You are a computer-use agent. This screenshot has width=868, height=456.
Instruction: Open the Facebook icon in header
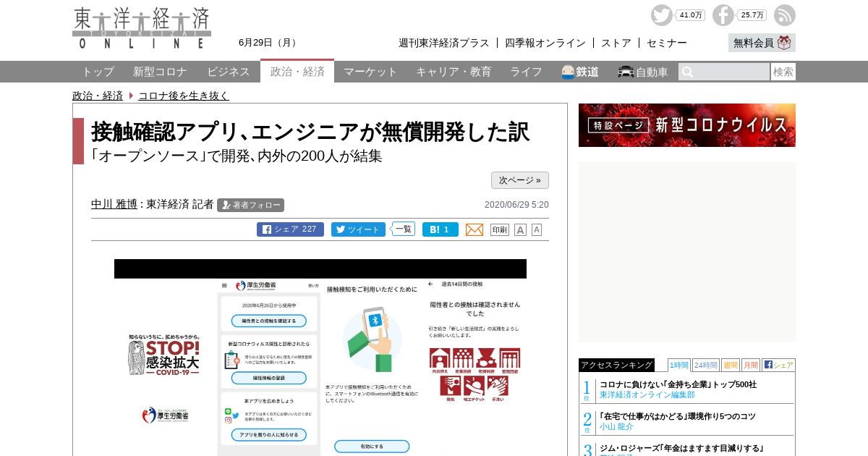tap(723, 15)
